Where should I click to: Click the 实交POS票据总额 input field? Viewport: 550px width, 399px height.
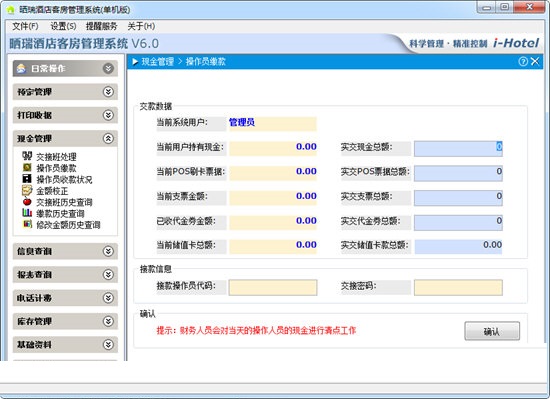(458, 173)
